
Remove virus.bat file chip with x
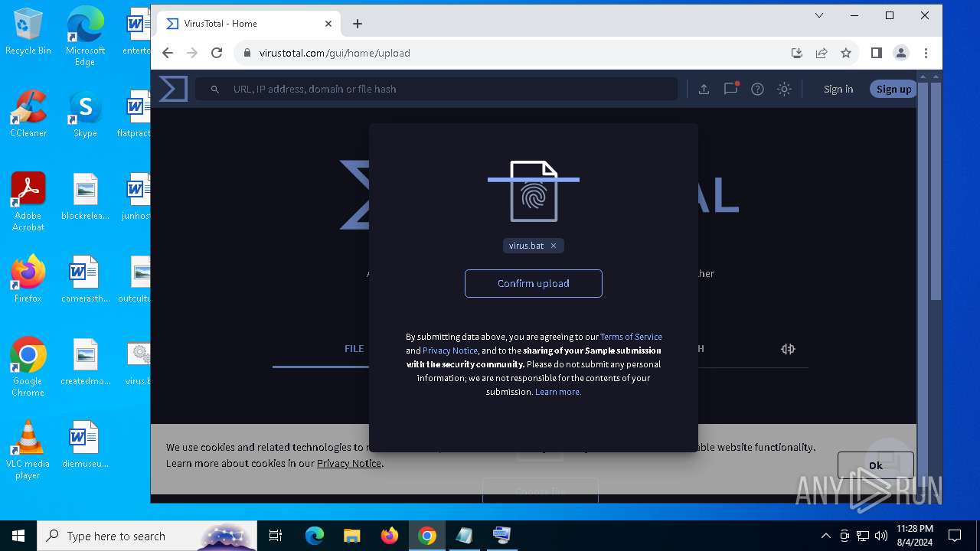click(554, 246)
